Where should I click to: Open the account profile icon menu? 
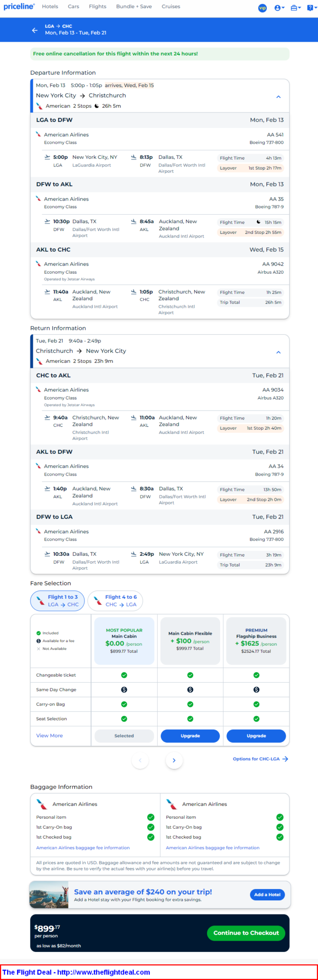[279, 8]
